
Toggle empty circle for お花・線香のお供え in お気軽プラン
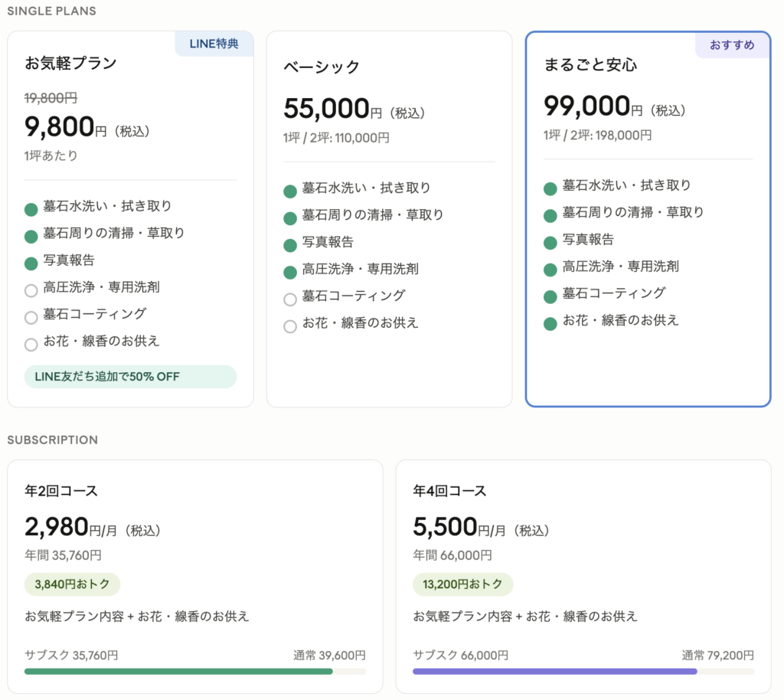[x=31, y=345]
